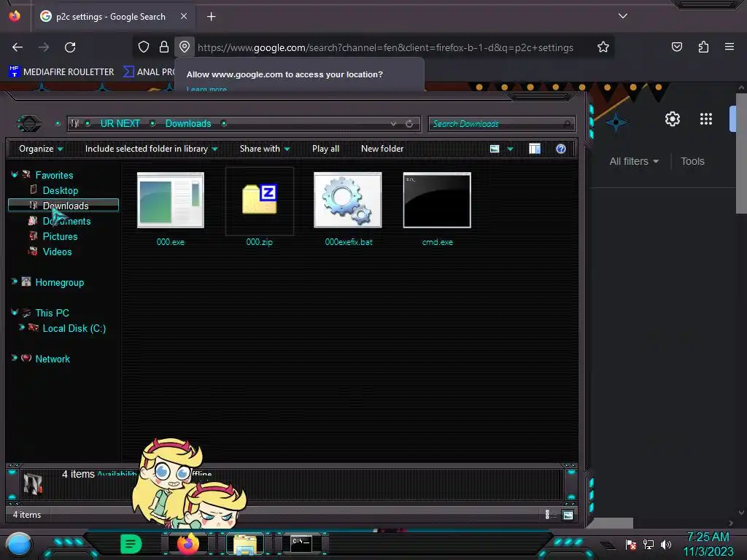Toggle the preview pane
The image size is (747, 560).
(x=535, y=149)
